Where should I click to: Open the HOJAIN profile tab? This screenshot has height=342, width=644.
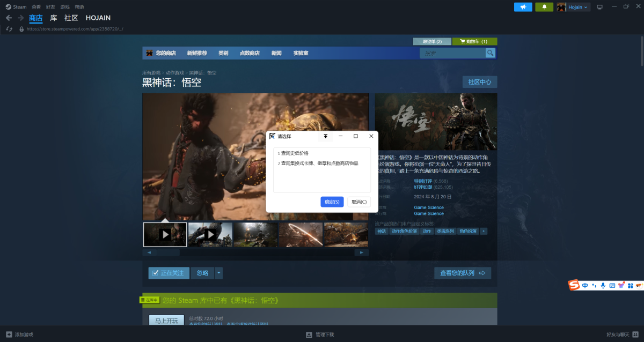pos(98,18)
